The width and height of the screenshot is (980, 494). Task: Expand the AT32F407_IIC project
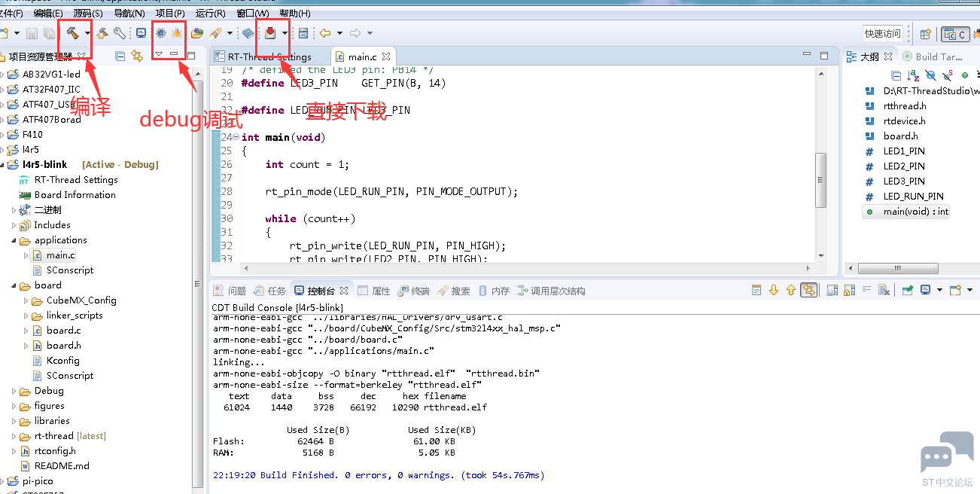[x=3, y=90]
